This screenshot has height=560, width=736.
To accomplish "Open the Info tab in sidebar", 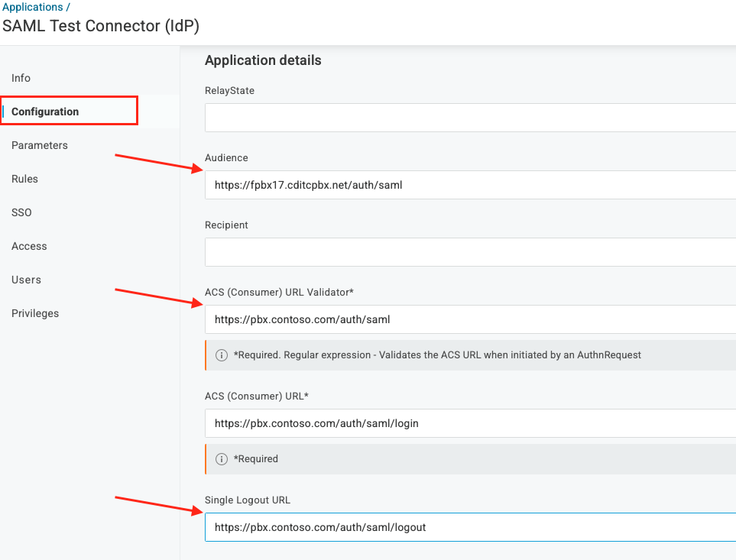I will (x=21, y=78).
